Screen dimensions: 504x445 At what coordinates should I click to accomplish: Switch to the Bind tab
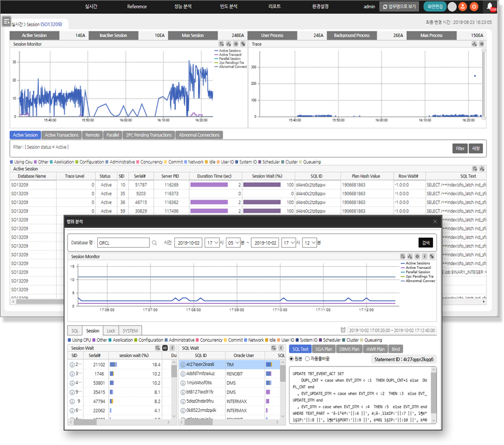pos(396,349)
